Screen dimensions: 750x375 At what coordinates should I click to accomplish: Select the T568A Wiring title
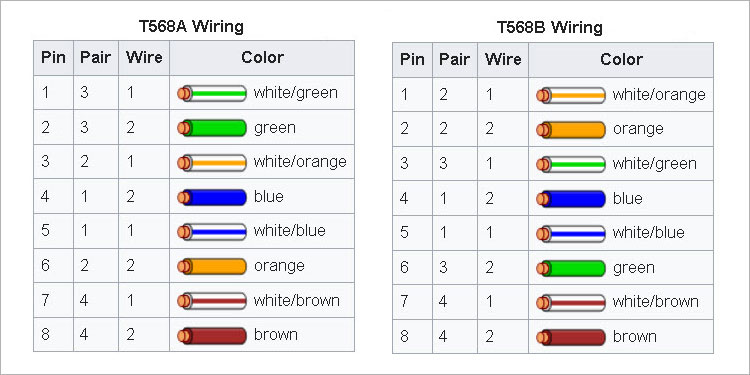[x=191, y=26]
